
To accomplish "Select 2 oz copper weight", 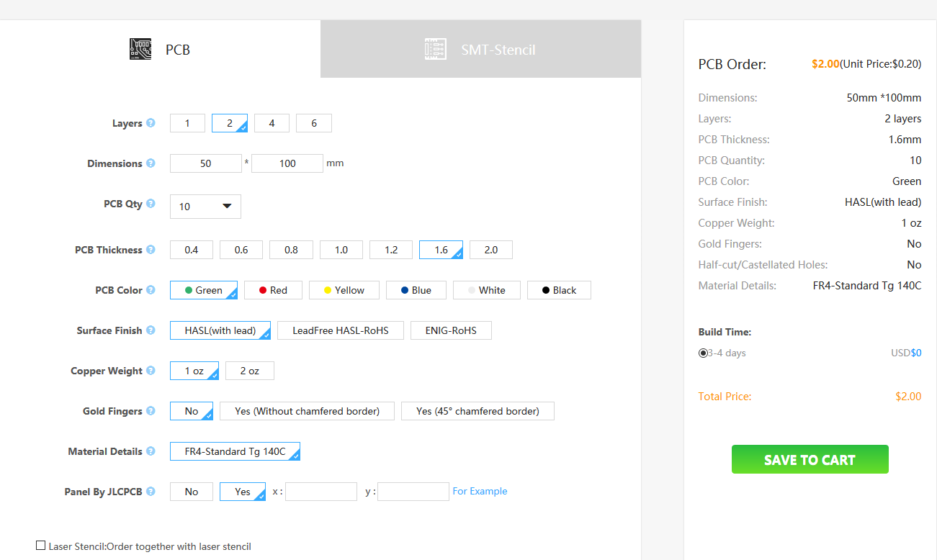I will point(250,371).
